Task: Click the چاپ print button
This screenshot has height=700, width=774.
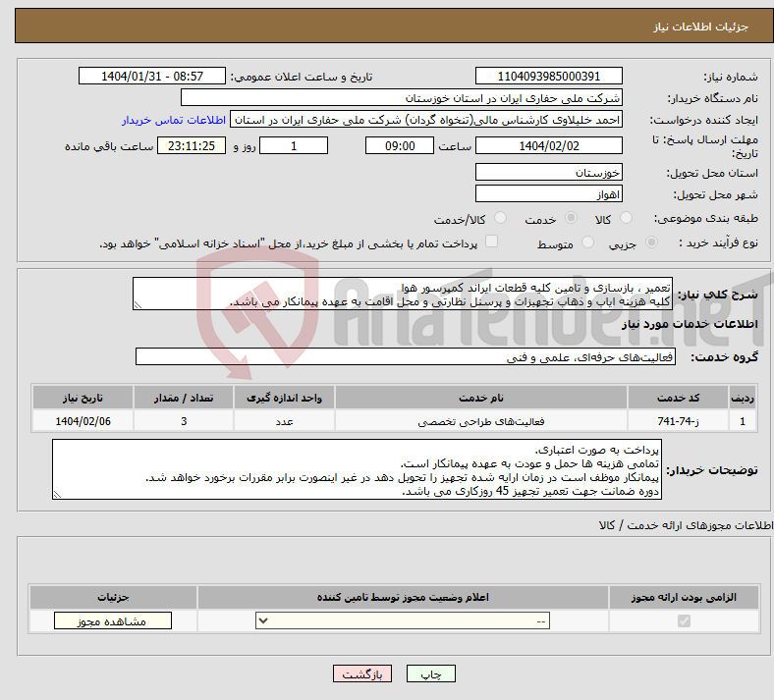Action: pyautogui.click(x=431, y=673)
